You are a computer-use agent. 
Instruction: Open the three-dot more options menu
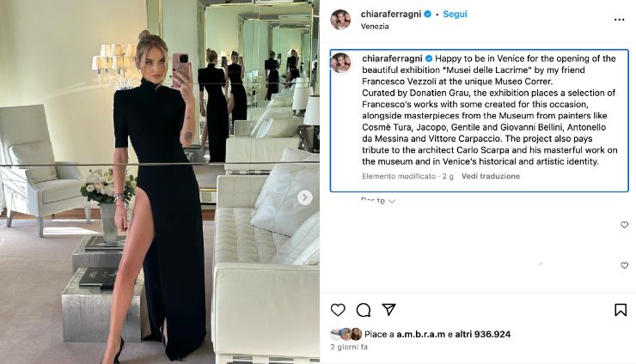(619, 20)
